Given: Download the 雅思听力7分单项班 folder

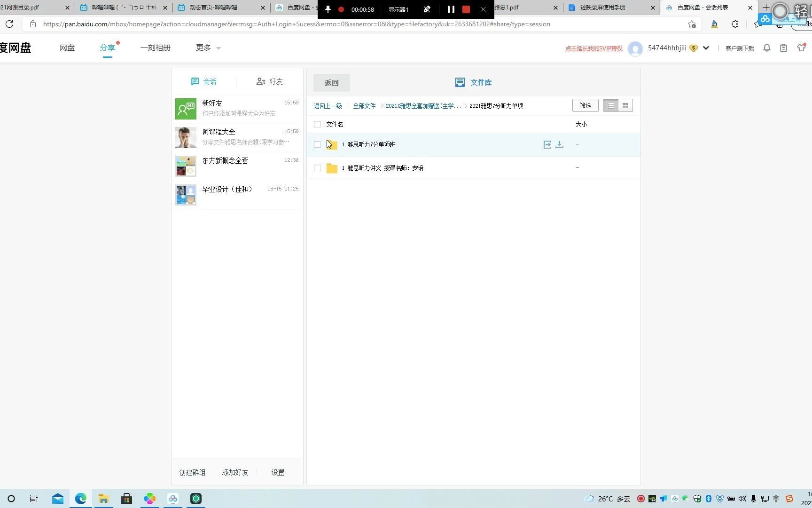Looking at the screenshot, I should [x=559, y=144].
